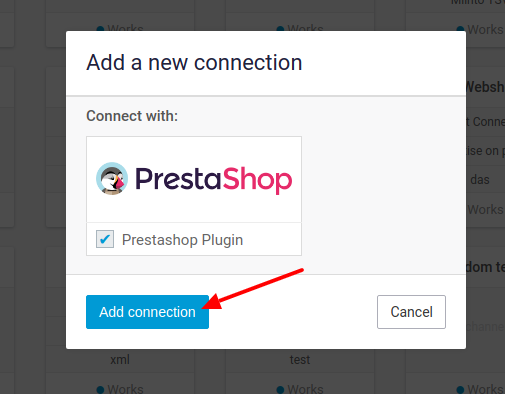Click the Prestashop Plugin label text

[x=182, y=240]
